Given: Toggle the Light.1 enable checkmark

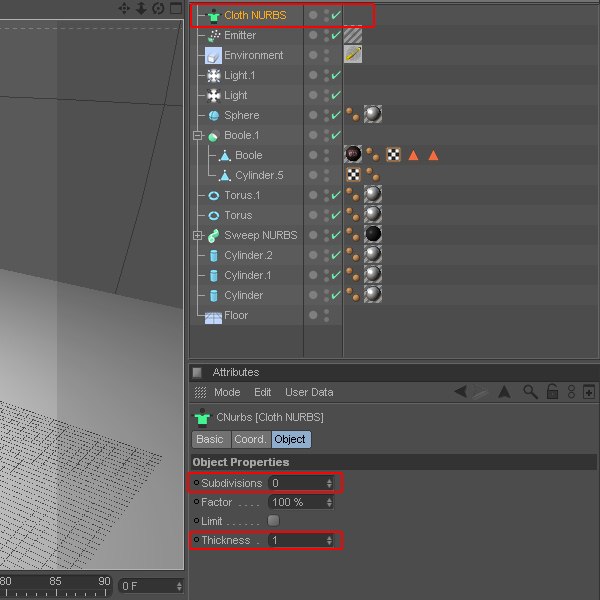Looking at the screenshot, I should (336, 75).
